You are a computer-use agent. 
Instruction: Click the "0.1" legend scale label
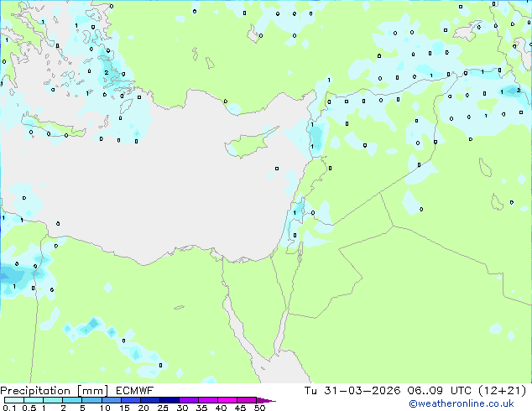click(9, 408)
